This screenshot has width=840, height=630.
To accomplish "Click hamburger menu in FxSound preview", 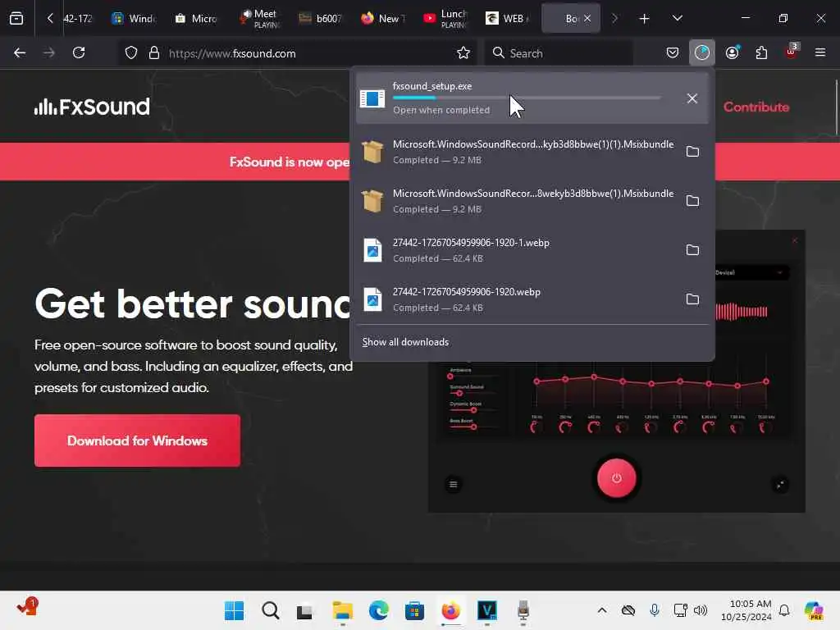I will pos(453,484).
